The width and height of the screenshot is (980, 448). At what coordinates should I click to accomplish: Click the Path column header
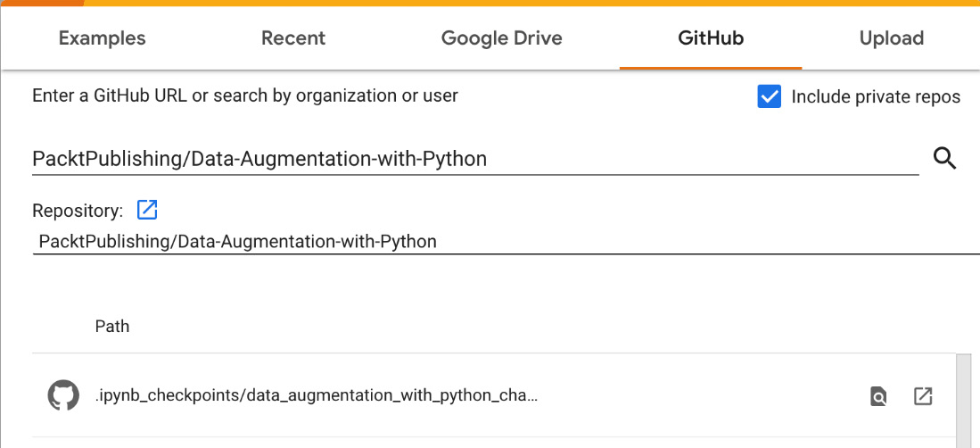[112, 327]
